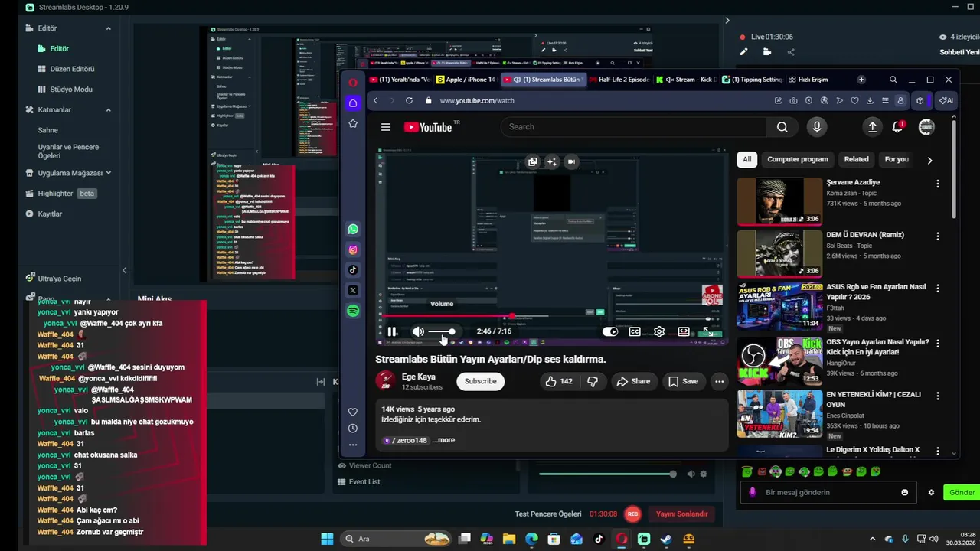This screenshot has height=551, width=980.
Task: Open the Windows Start menu
Action: [327, 539]
